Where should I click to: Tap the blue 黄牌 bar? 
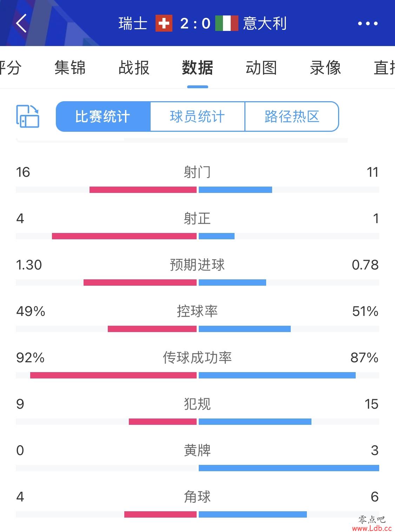(289, 468)
